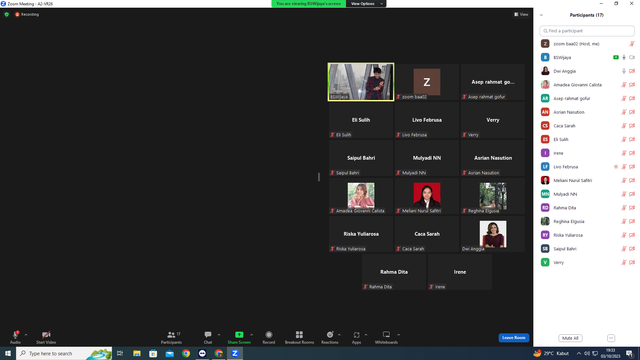This screenshot has height=360, width=640.
Task: Toggle Irene's muted mic icon in list
Action: pyautogui.click(x=624, y=153)
